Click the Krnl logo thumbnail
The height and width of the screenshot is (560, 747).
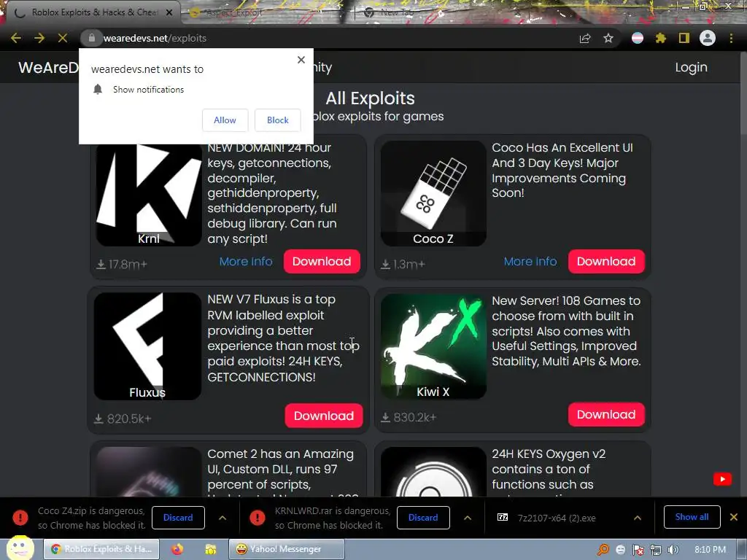tap(149, 195)
